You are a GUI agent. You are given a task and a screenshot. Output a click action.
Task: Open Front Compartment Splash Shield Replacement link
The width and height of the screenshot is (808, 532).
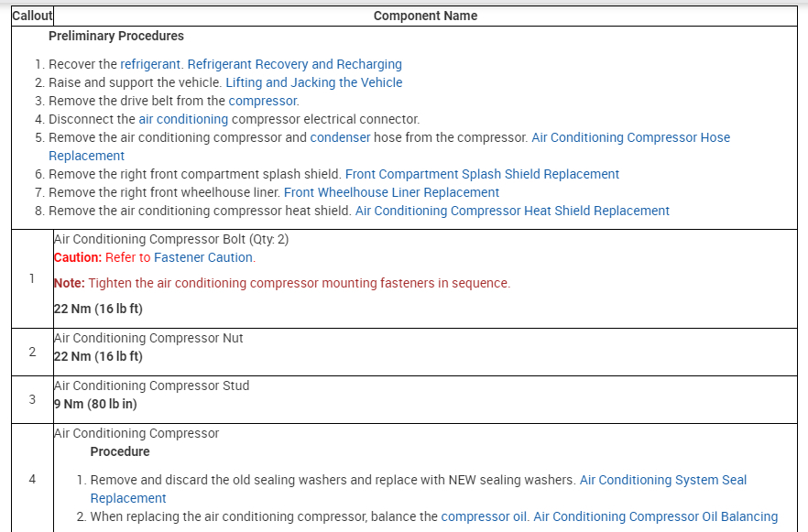[x=482, y=174]
